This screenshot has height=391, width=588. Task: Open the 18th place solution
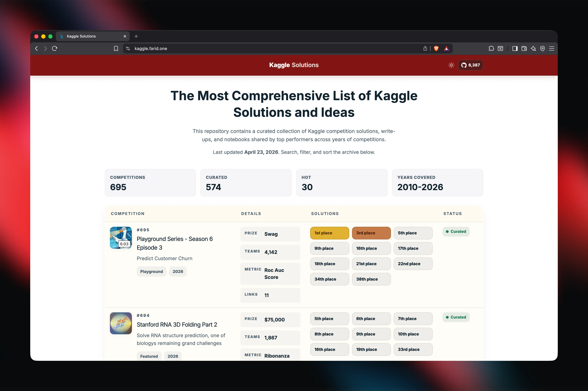tap(329, 264)
